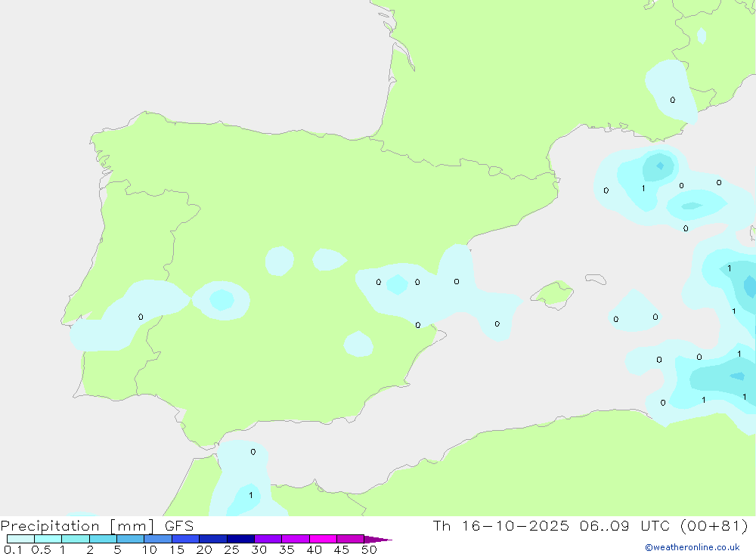Click the legend label '0.1'
Screen dimensions: 756x554
coord(13,549)
